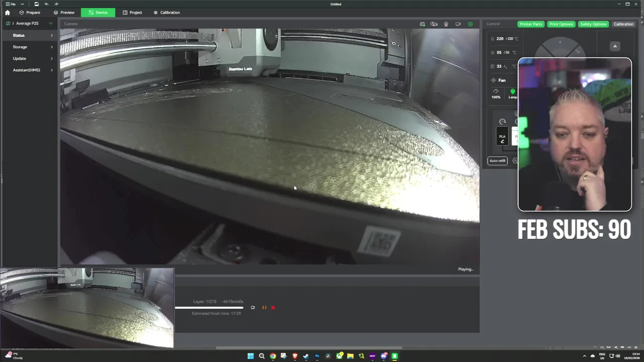Image resolution: width=644 pixels, height=362 pixels.
Task: Open Steam from the taskbar
Action: [x=306, y=356]
